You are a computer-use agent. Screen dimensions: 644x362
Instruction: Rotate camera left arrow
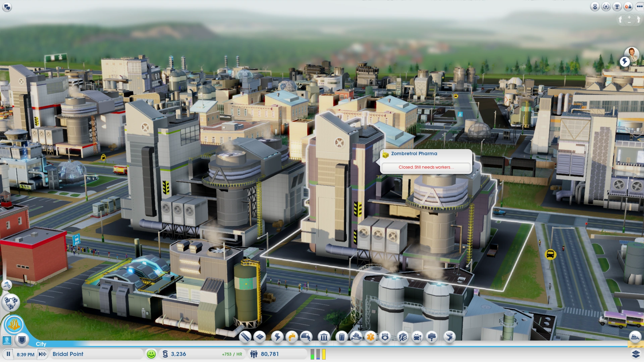621,20
